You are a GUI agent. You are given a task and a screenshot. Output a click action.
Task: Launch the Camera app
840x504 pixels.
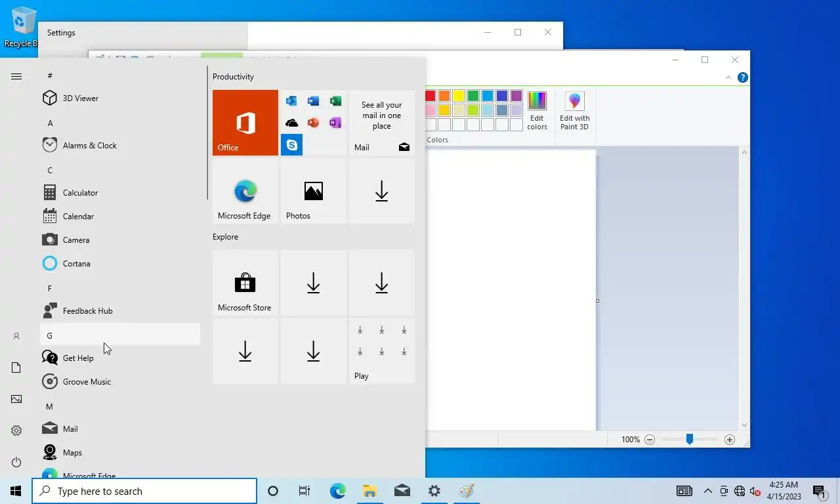tap(120, 240)
